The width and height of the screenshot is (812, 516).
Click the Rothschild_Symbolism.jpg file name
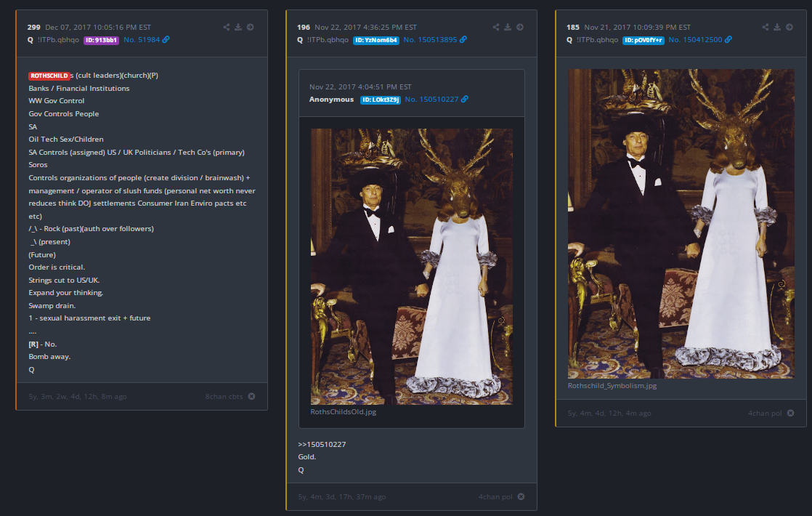(x=612, y=385)
